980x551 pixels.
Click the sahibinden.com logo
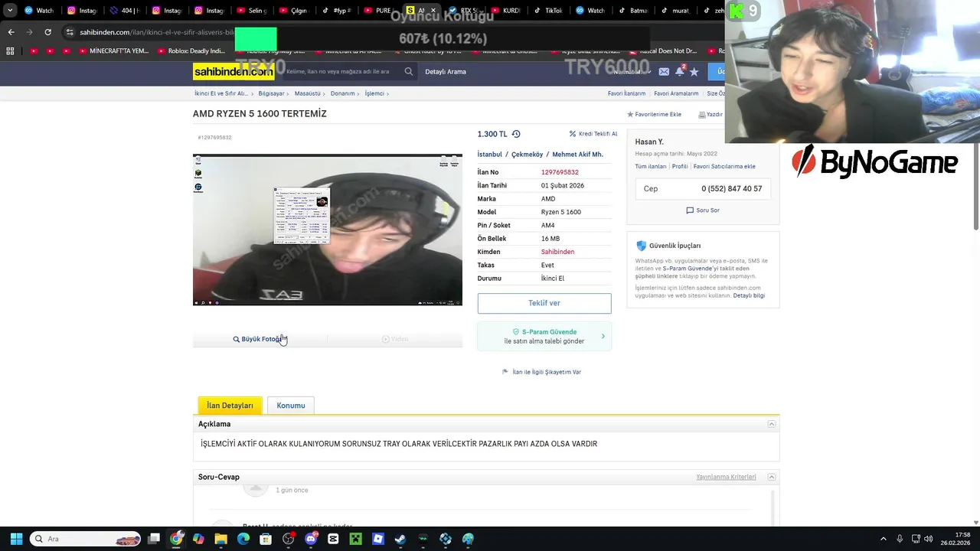(234, 71)
